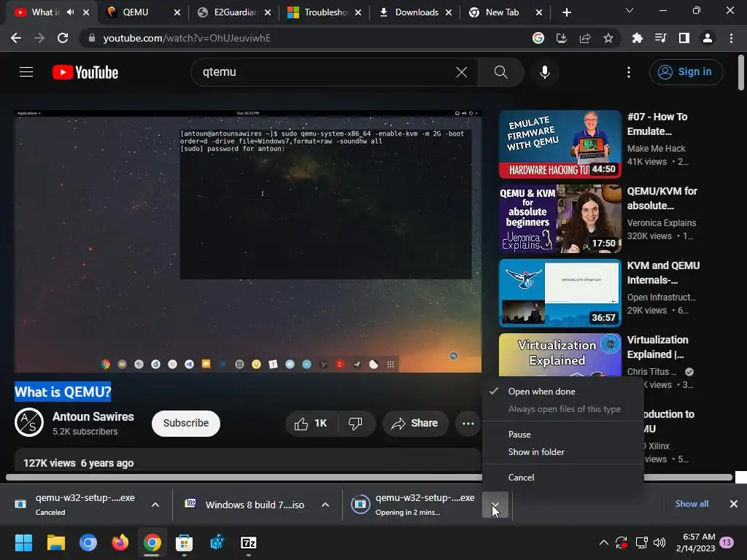Share this page from the address bar
The height and width of the screenshot is (560, 747).
click(x=584, y=38)
